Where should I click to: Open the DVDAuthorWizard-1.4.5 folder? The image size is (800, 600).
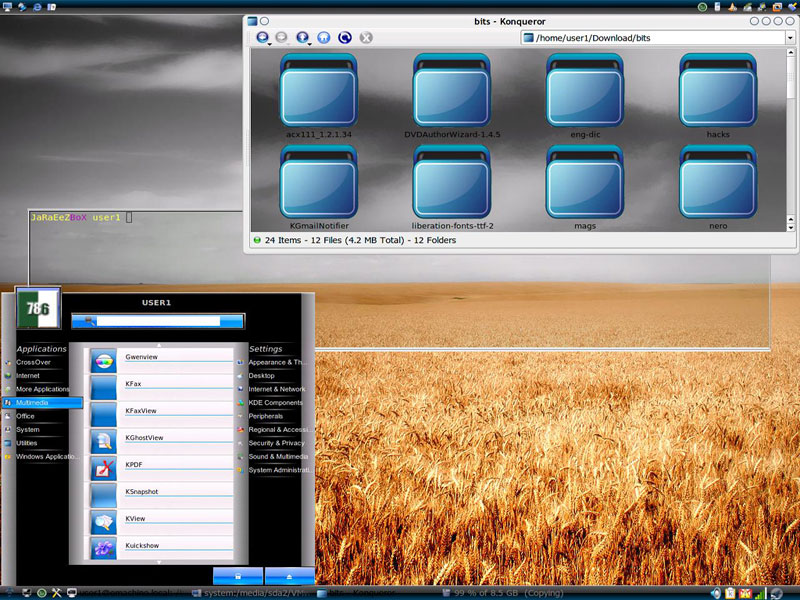pos(452,96)
